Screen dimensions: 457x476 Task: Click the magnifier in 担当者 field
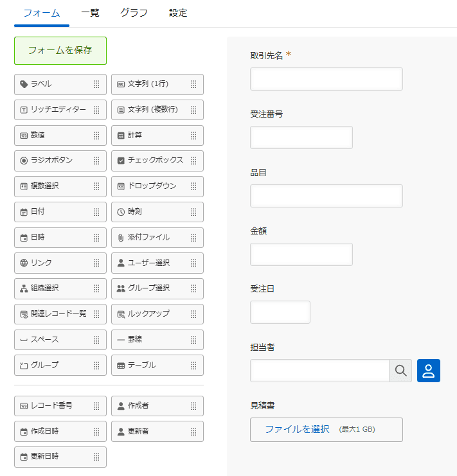(400, 371)
